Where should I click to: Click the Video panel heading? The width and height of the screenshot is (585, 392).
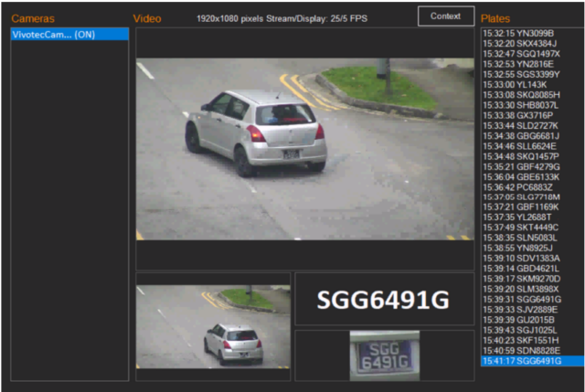[x=147, y=18]
